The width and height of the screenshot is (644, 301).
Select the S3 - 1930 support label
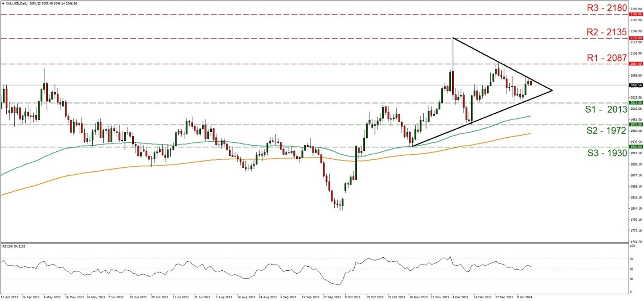coord(606,153)
